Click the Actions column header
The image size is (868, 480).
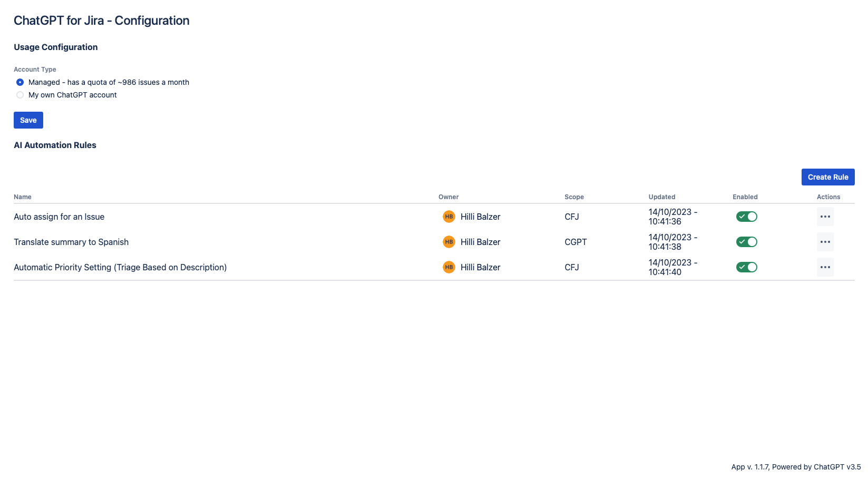point(828,197)
